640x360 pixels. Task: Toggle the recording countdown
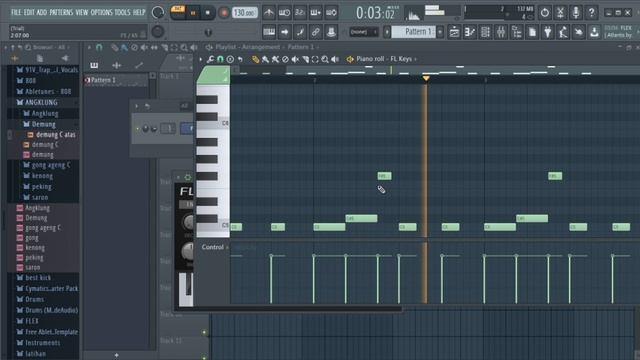pyautogui.click(x=300, y=13)
